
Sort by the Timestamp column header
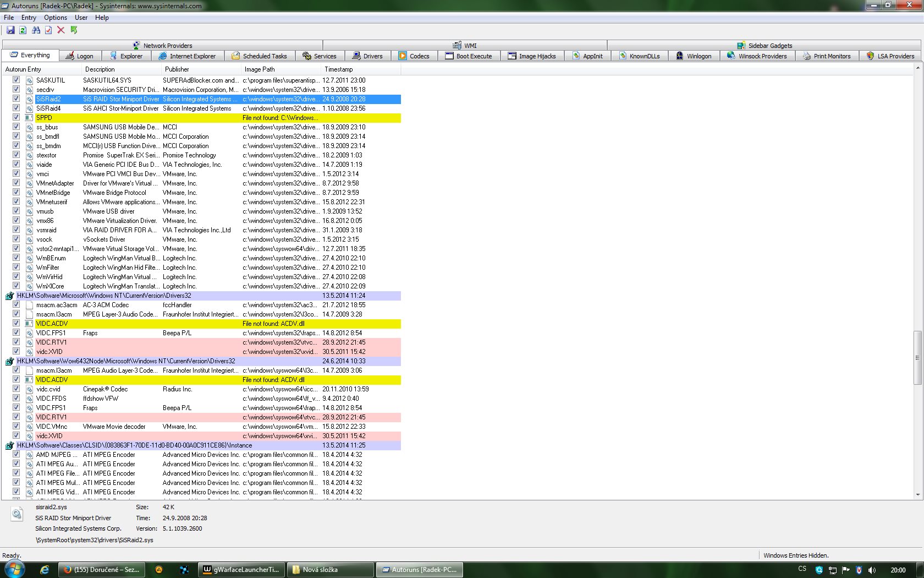[x=361, y=69]
